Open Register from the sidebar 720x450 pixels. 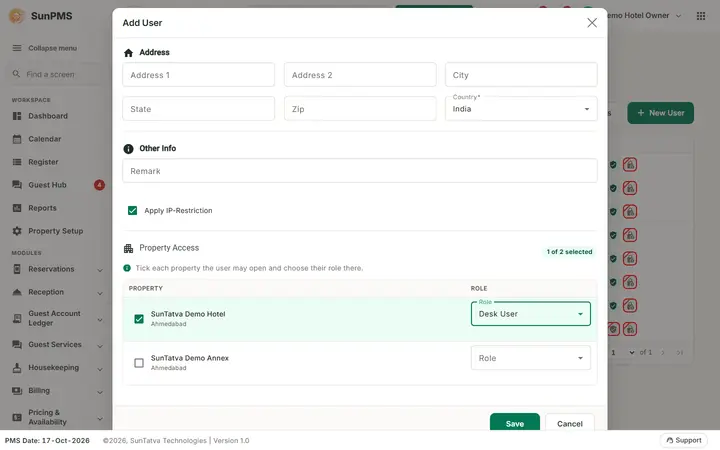43,162
